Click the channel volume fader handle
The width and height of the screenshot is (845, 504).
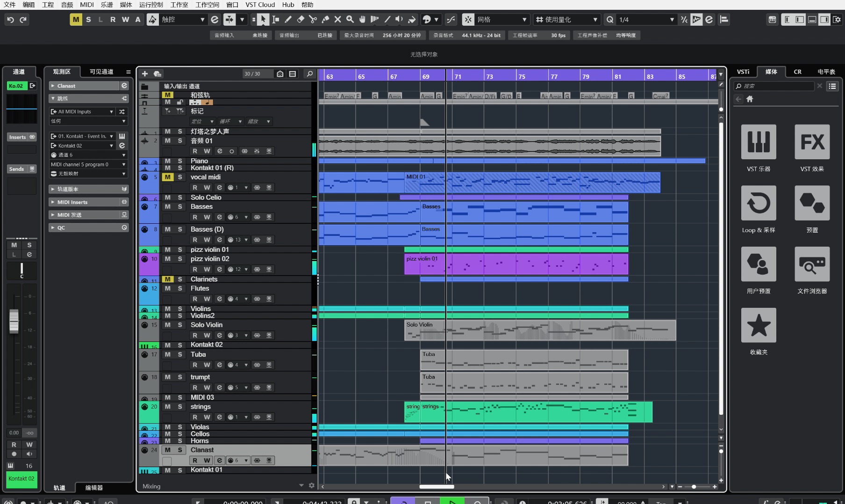pos(14,321)
